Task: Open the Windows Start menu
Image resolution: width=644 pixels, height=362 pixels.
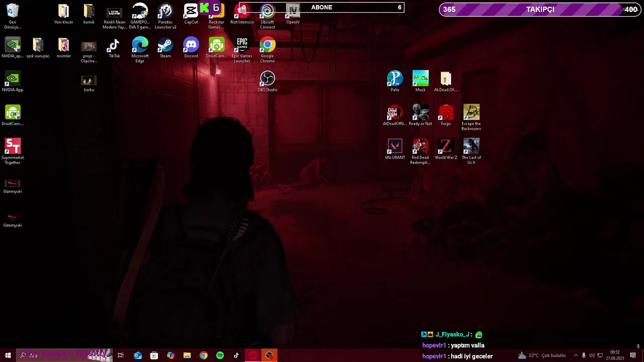Action: tap(8, 355)
